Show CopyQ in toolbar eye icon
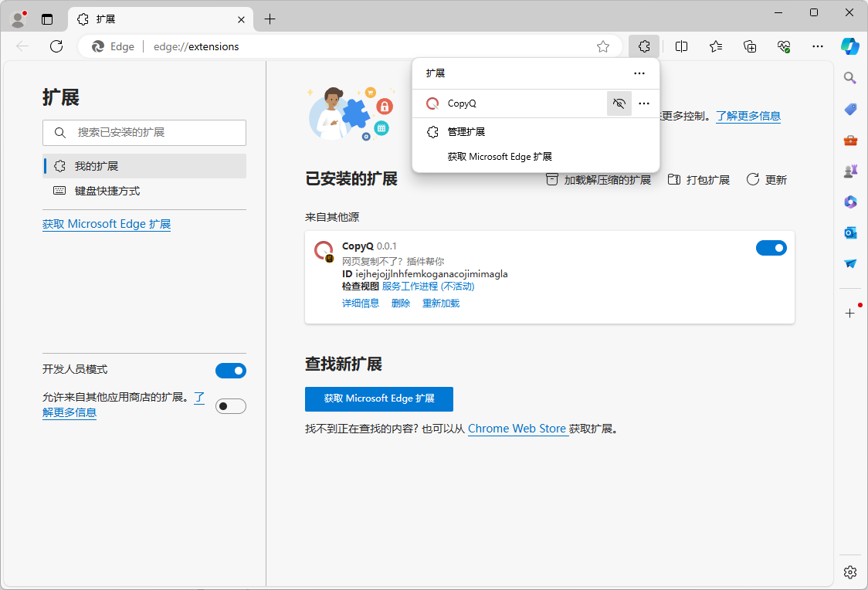The height and width of the screenshot is (590, 868). click(x=619, y=103)
